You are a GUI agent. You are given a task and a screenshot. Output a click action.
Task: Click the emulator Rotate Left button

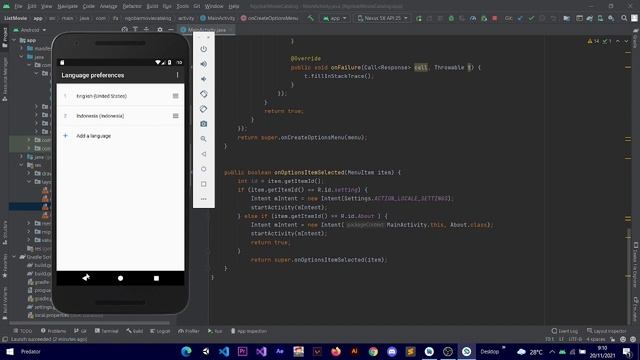tap(203, 94)
